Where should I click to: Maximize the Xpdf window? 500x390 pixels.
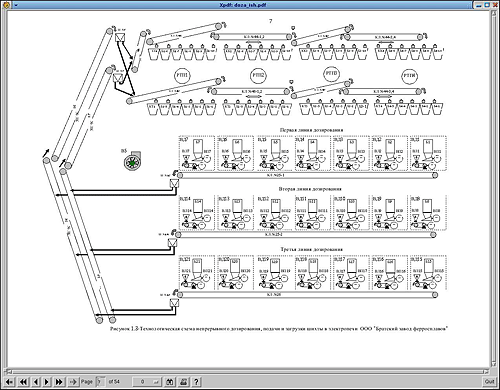[x=487, y=5]
